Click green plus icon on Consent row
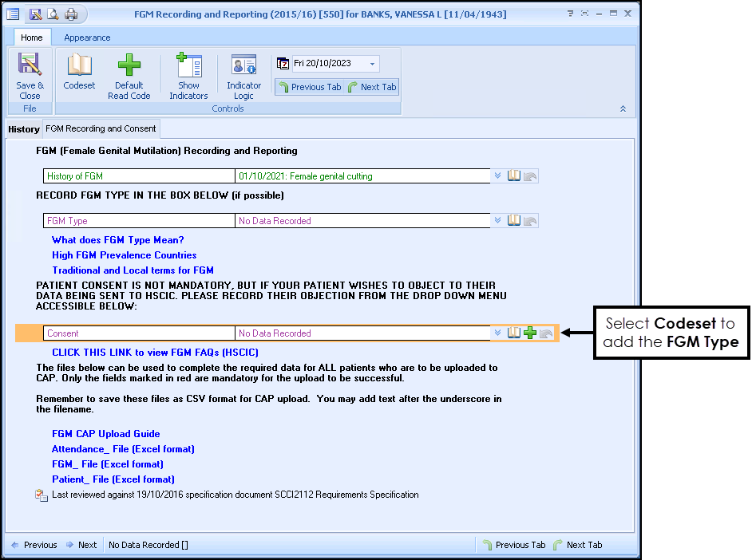Image resolution: width=752 pixels, height=560 pixels. (530, 333)
